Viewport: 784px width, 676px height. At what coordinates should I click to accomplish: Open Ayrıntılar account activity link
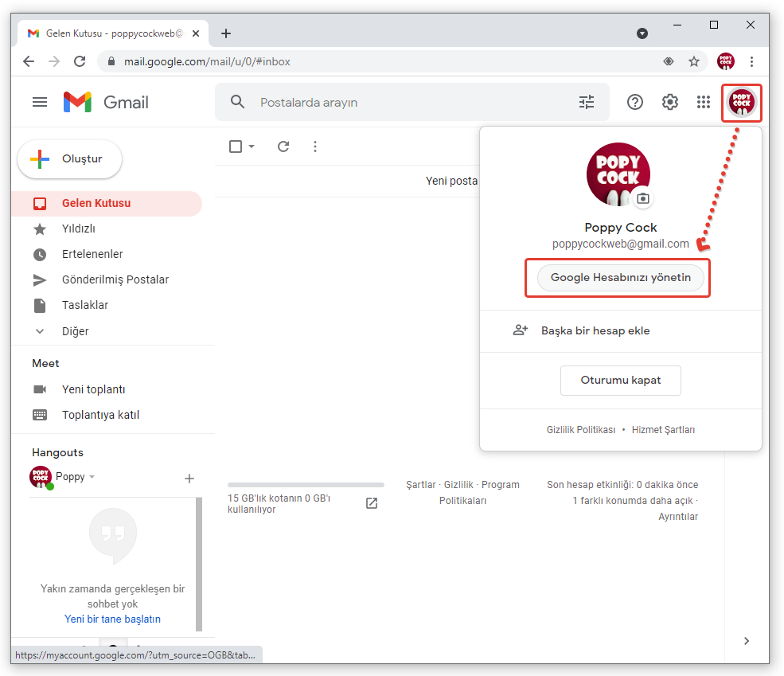(678, 517)
